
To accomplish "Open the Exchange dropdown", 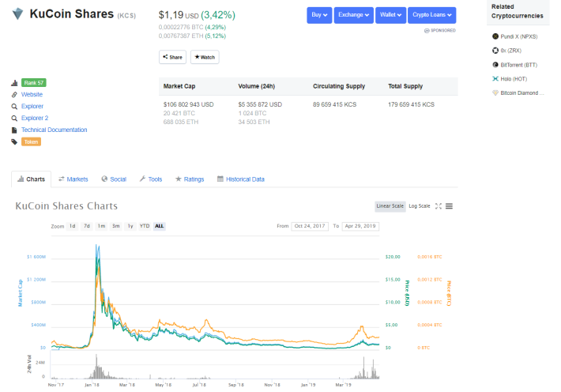I will point(353,15).
